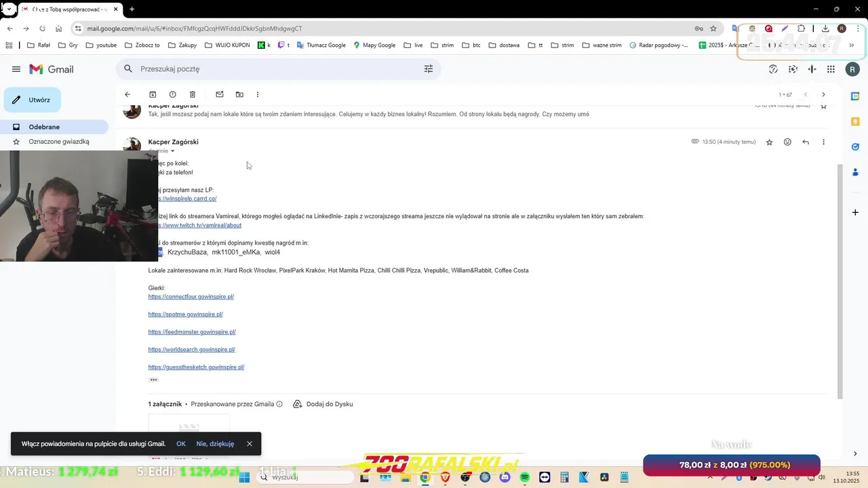Reply to Kacper Zagórski's message
The height and width of the screenshot is (488, 868).
coord(806,142)
